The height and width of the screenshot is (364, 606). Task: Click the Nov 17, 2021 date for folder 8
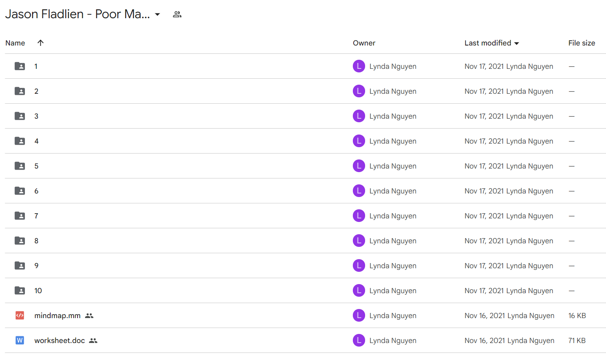(x=484, y=241)
